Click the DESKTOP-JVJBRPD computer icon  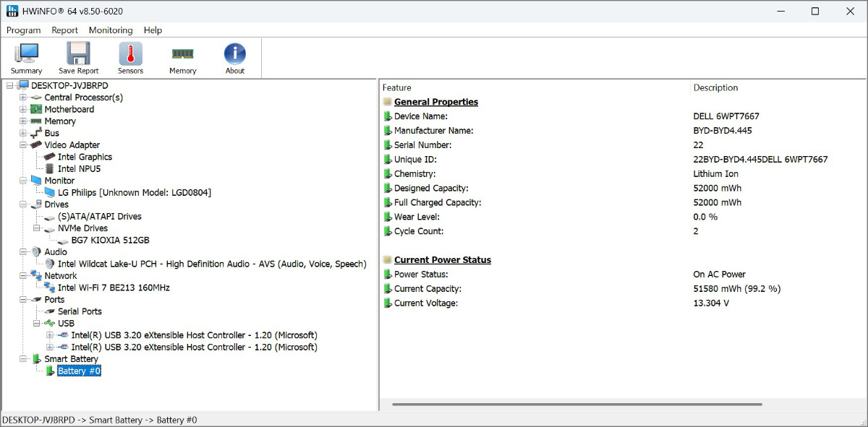click(x=23, y=85)
